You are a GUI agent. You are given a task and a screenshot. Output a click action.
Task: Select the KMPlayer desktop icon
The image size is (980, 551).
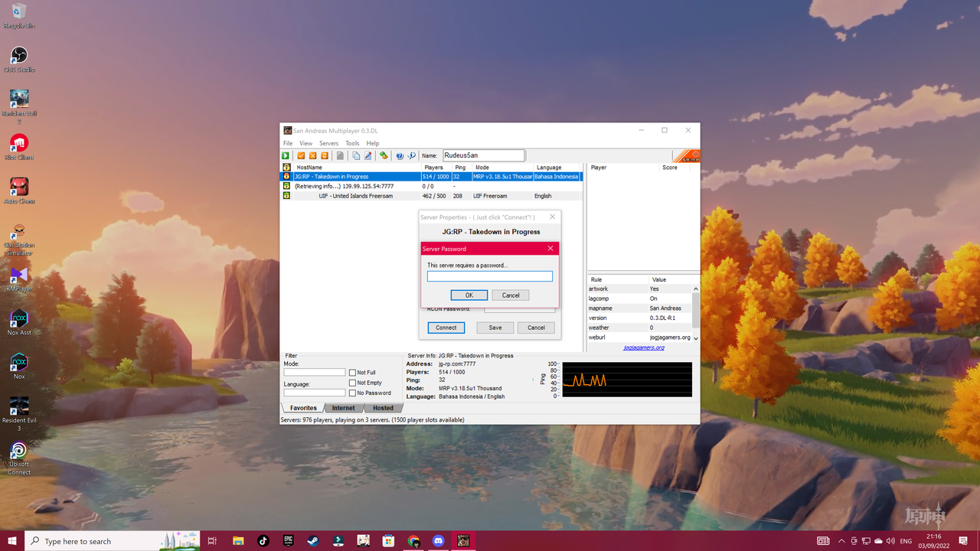pyautogui.click(x=19, y=279)
